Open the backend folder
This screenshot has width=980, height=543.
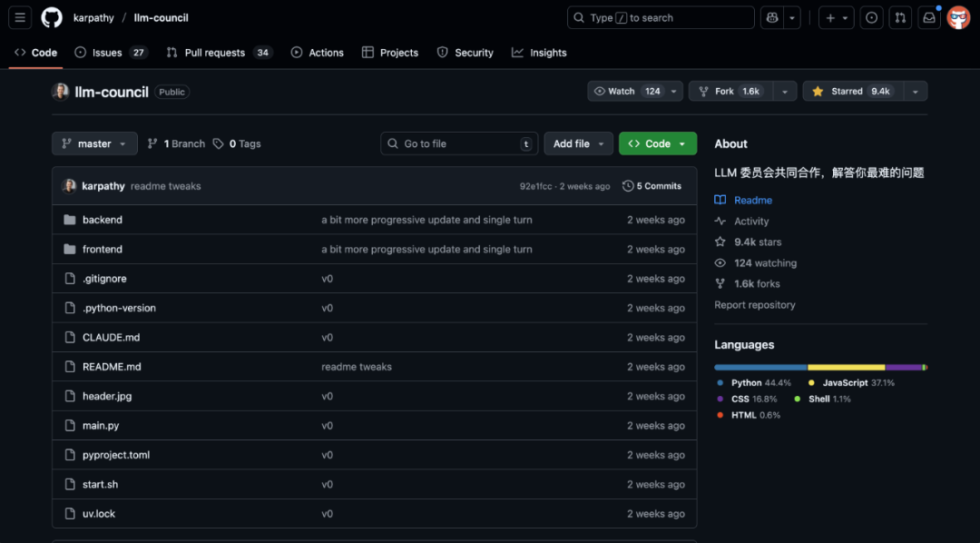tap(103, 219)
